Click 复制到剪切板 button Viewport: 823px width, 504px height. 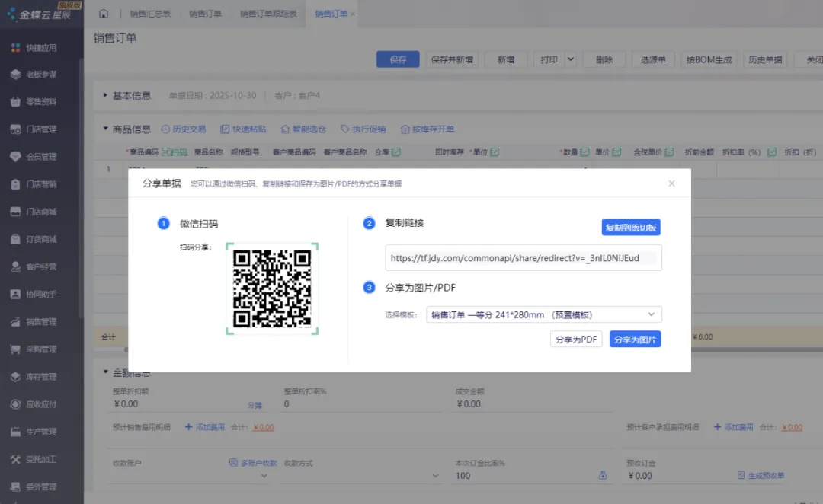click(631, 228)
